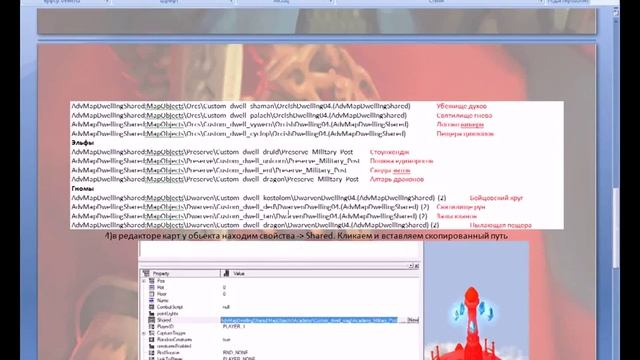
Task: Expand the Pos property node
Action: (x=144, y=281)
